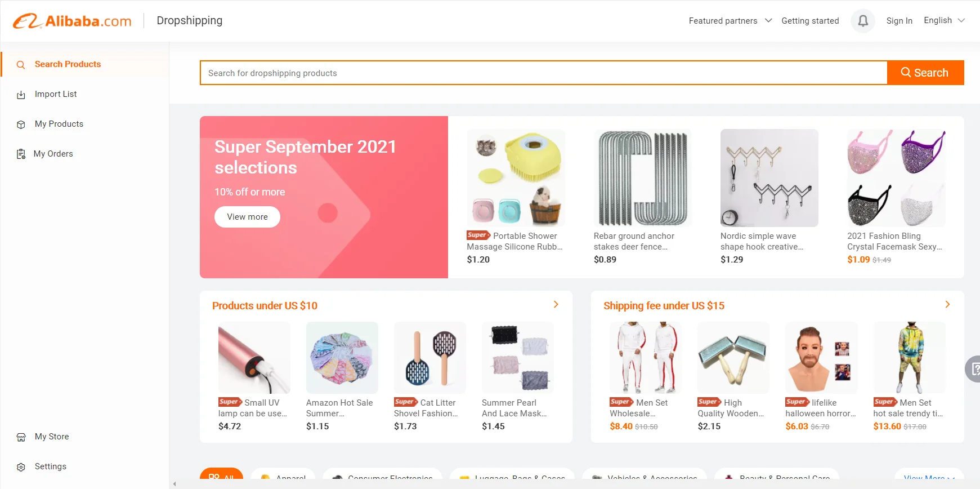Open My Products from the sidebar
This screenshot has height=489, width=980.
(59, 124)
